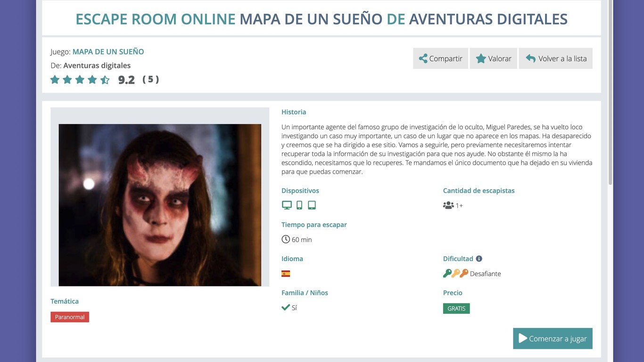
Task: Click the first blue rating star
Action: [x=54, y=80]
